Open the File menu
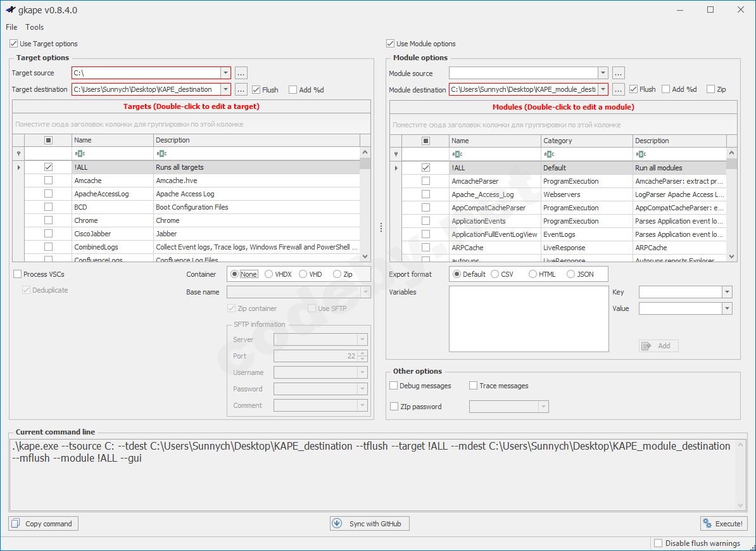Image resolution: width=756 pixels, height=551 pixels. pyautogui.click(x=11, y=27)
